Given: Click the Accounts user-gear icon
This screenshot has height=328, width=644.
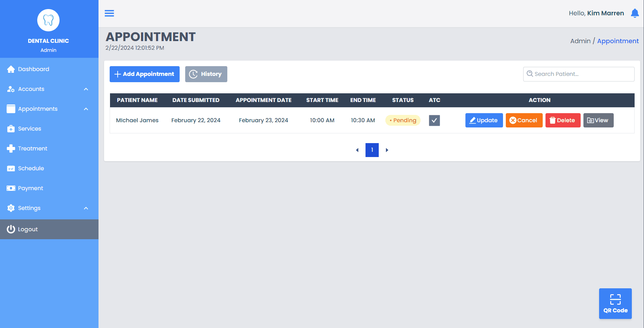Looking at the screenshot, I should coord(11,89).
